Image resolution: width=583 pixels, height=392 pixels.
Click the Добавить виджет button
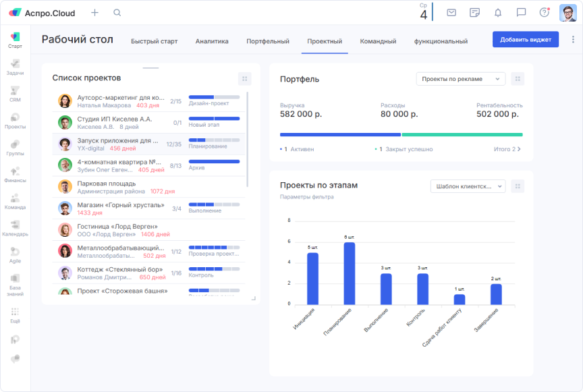[x=524, y=39]
